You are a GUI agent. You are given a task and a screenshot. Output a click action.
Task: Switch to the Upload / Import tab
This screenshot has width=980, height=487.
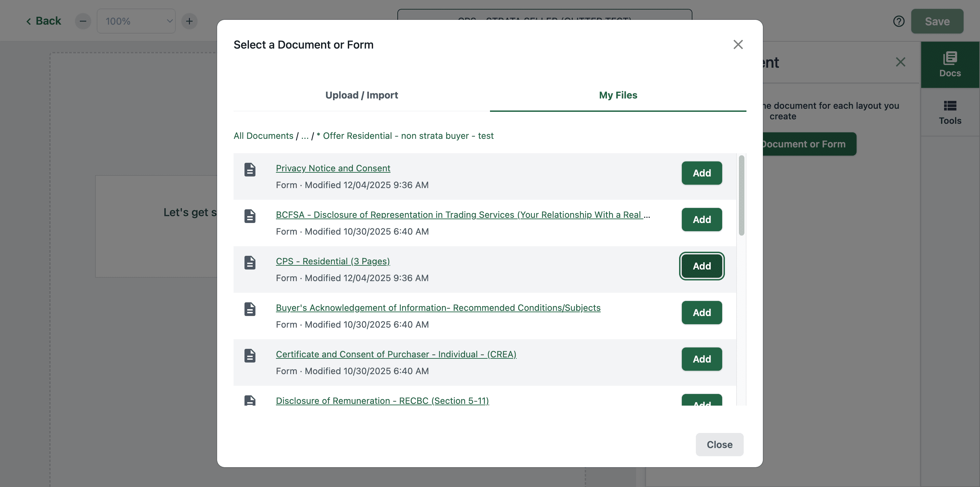tap(361, 95)
